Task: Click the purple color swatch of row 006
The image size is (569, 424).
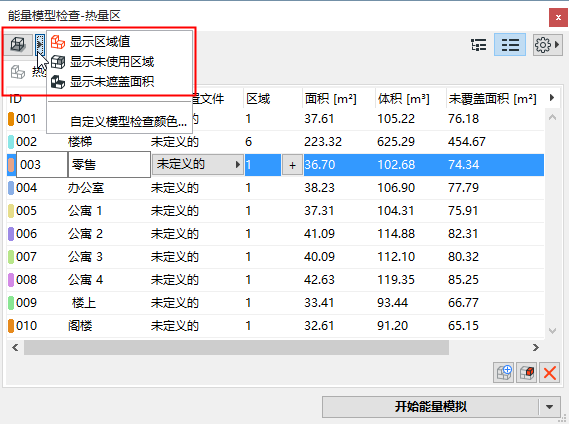Action: click(11, 234)
